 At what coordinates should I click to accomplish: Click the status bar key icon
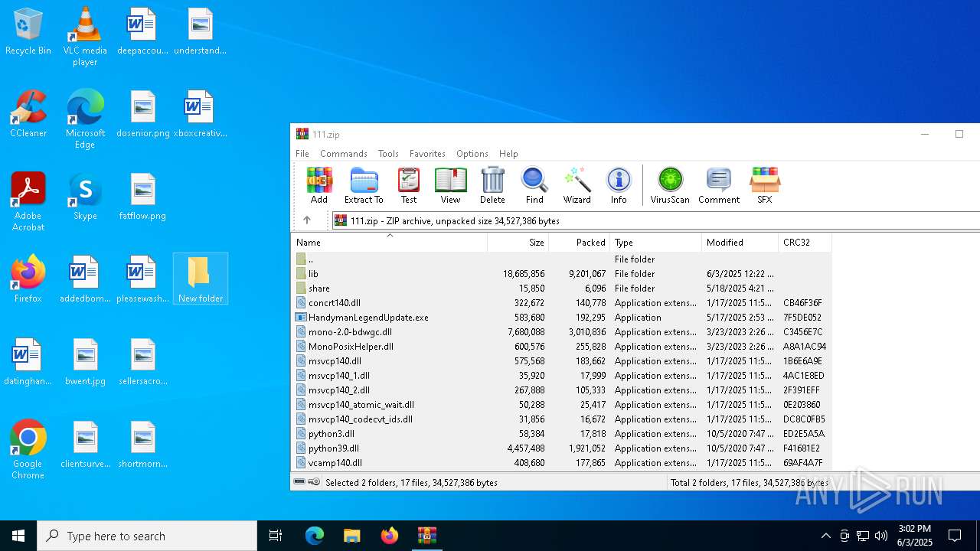pyautogui.click(x=314, y=482)
